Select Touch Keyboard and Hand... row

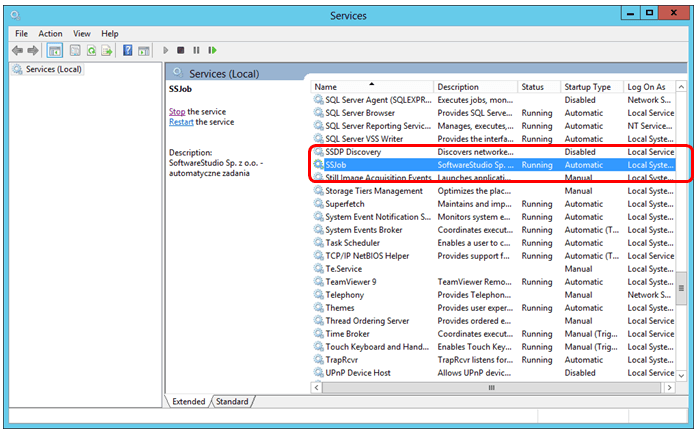(x=493, y=347)
